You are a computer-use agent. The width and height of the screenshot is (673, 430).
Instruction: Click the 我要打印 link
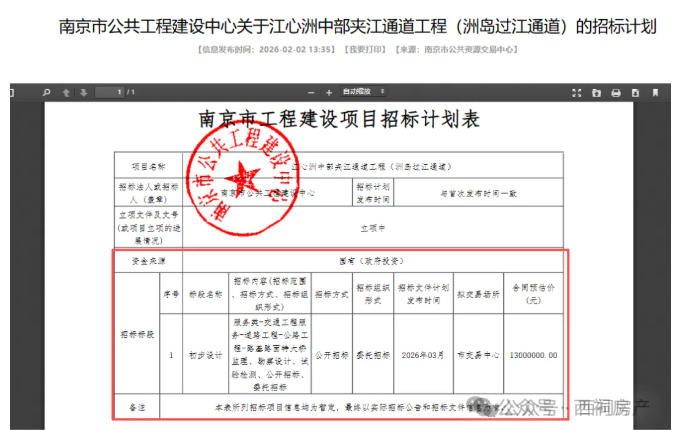point(366,48)
